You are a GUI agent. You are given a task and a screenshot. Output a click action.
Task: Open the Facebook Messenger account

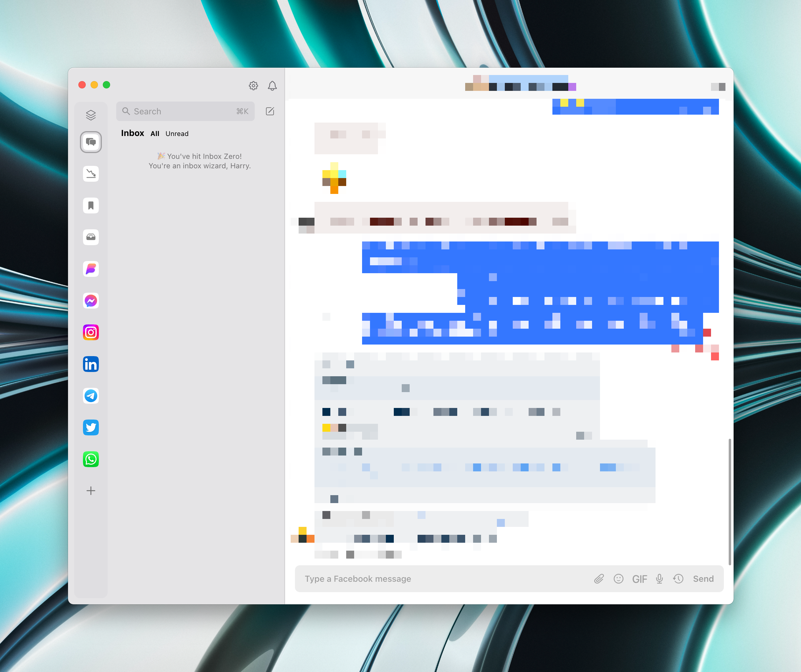coord(91,301)
